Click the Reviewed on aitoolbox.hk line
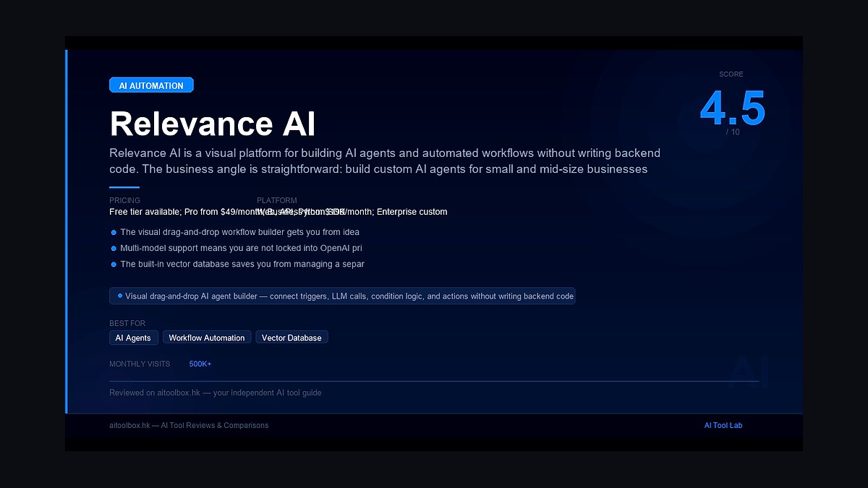 216,393
